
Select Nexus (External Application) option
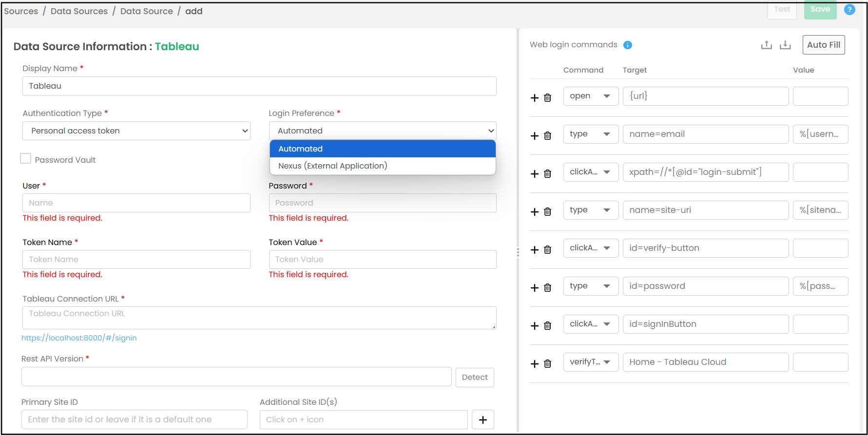333,166
